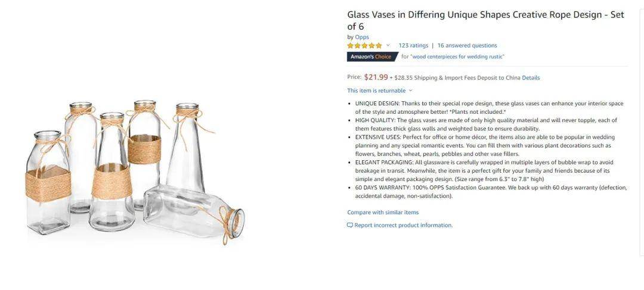The width and height of the screenshot is (644, 290).
Task: Open the "wood centerpieces for wedding rustic" link
Action: click(x=457, y=57)
